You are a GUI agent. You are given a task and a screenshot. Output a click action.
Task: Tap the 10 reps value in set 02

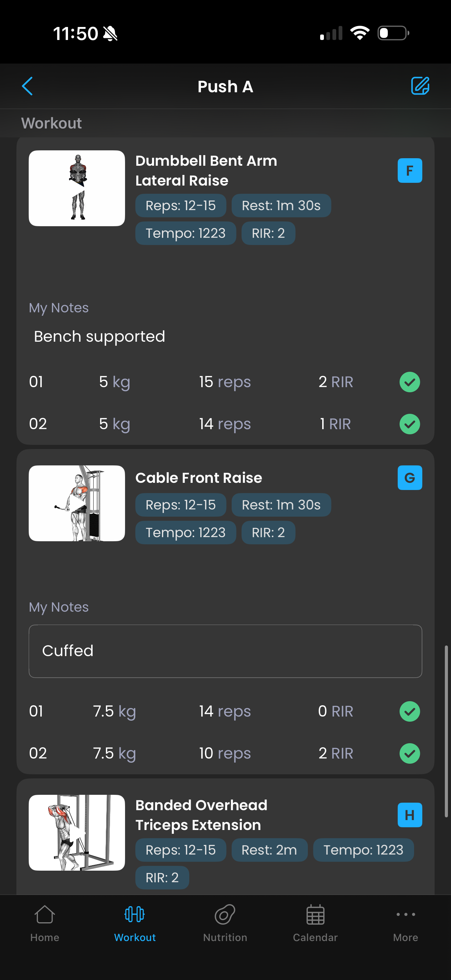[x=225, y=753]
